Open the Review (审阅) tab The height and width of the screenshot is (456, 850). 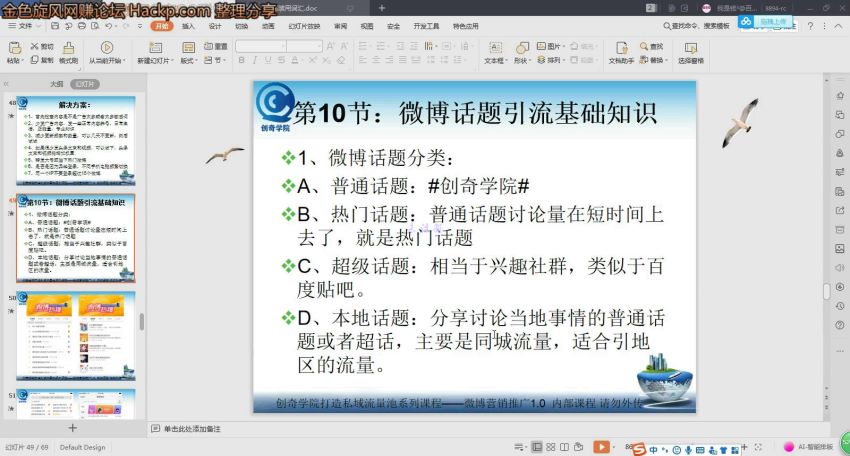(x=340, y=26)
